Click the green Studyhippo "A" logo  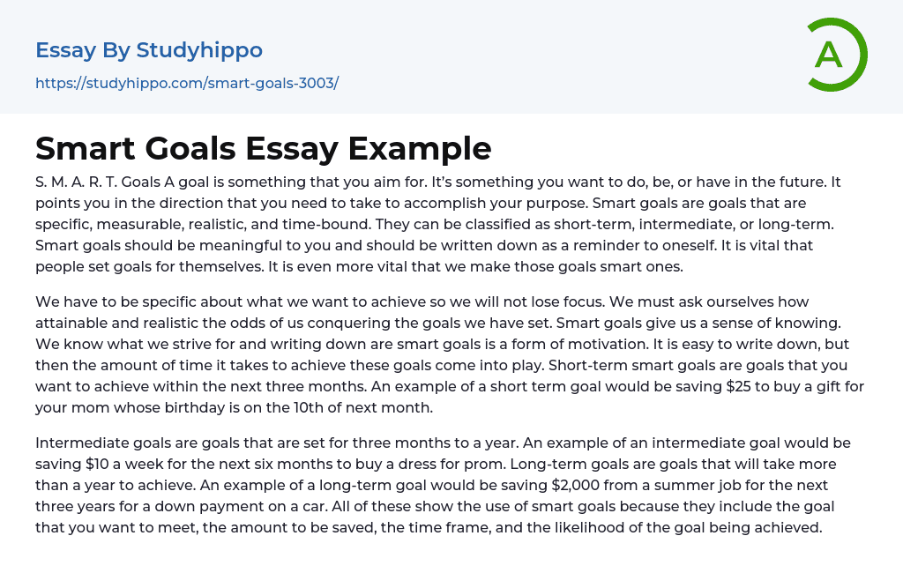pyautogui.click(x=837, y=55)
